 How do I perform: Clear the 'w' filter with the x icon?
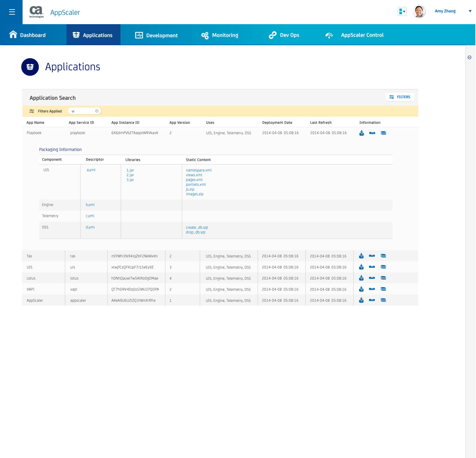[97, 111]
